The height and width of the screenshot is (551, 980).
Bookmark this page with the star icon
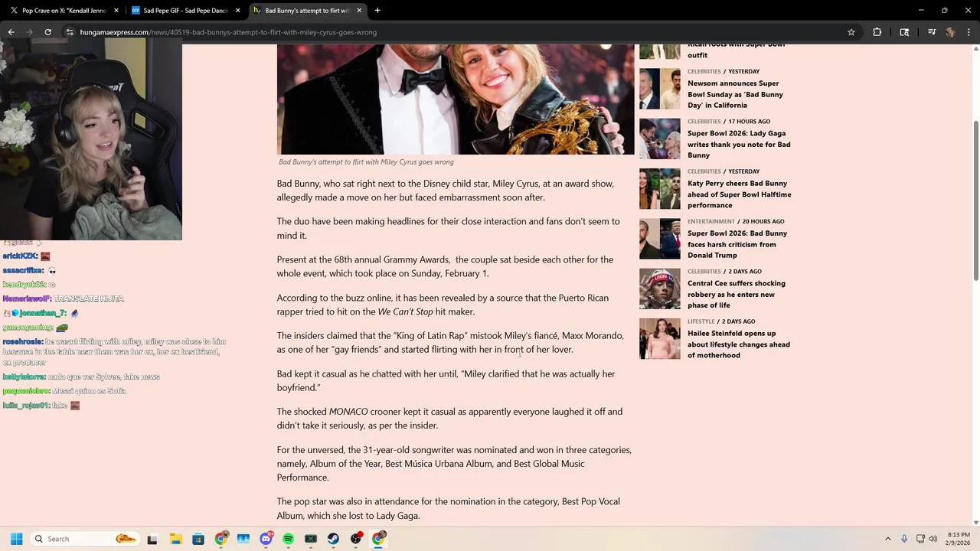pos(851,32)
